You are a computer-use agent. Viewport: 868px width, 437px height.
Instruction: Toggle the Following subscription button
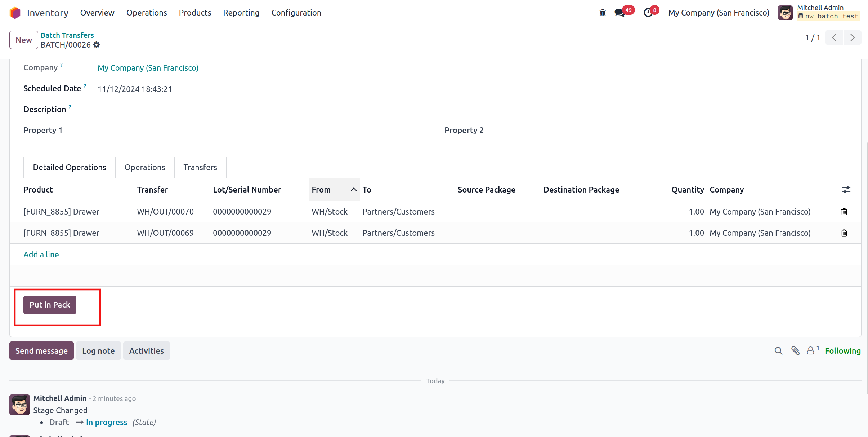coord(842,351)
